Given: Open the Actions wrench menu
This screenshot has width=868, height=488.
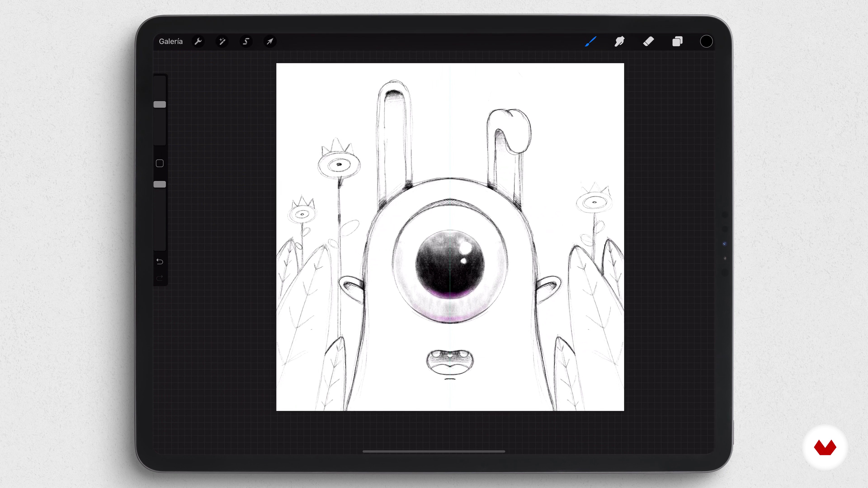Looking at the screenshot, I should (x=198, y=41).
